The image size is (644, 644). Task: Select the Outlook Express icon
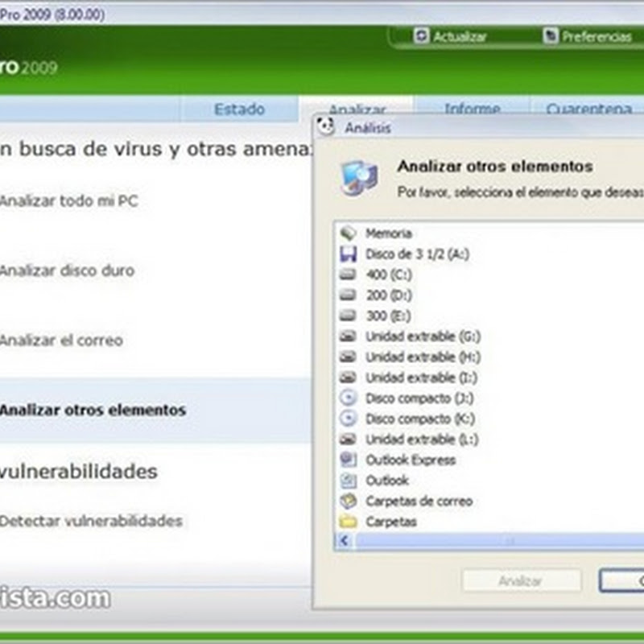pyautogui.click(x=348, y=460)
